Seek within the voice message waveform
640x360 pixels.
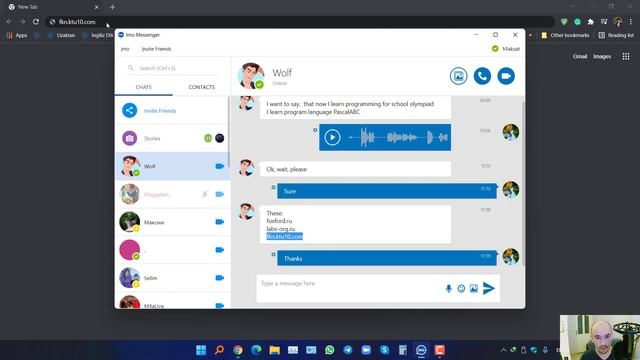click(398, 138)
